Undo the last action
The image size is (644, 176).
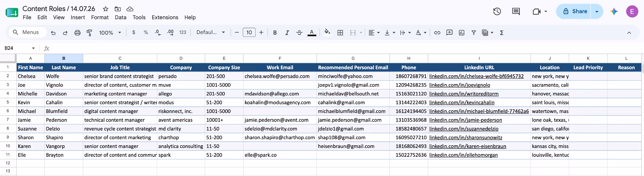coord(53,32)
